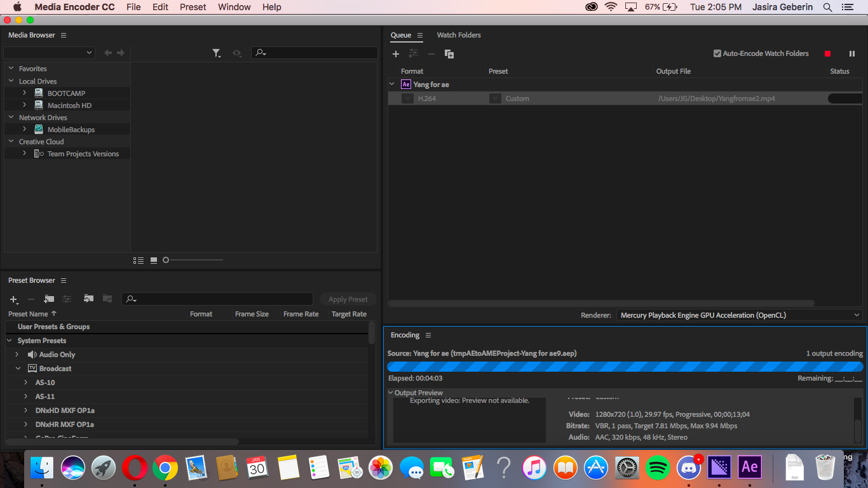Open the Media Browser panel menu
This screenshot has height=488, width=868.
click(x=64, y=35)
